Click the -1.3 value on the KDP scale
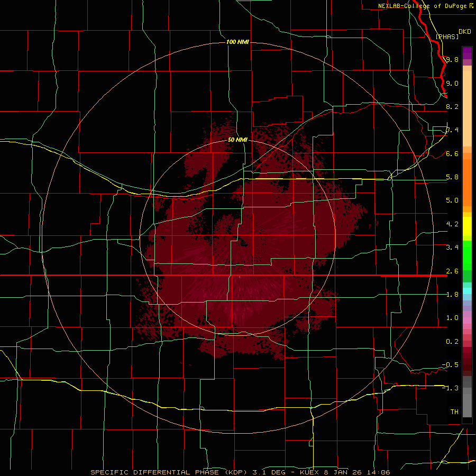The width and height of the screenshot is (476, 476). 450,388
